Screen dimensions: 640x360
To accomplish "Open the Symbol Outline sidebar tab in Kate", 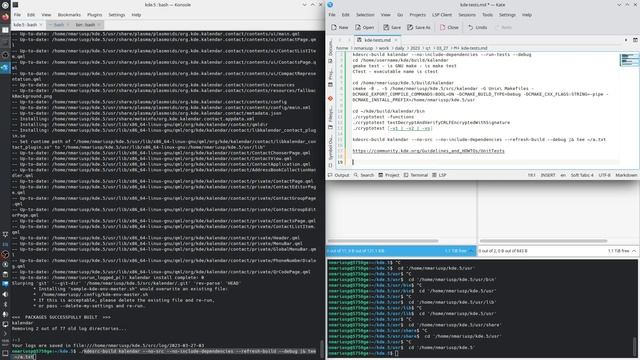I will (x=330, y=151).
